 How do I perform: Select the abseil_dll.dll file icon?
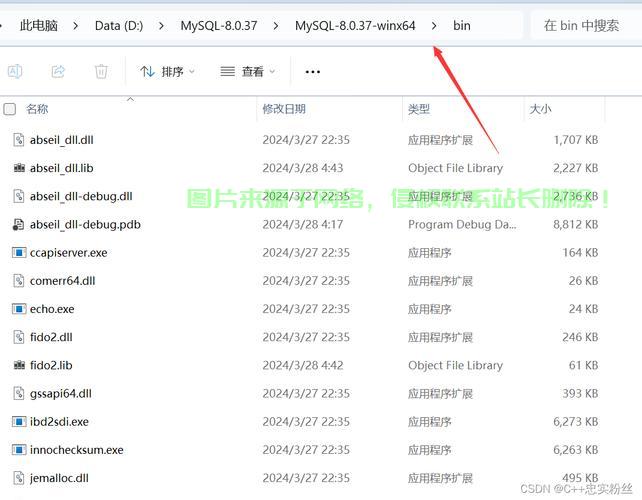(x=19, y=140)
